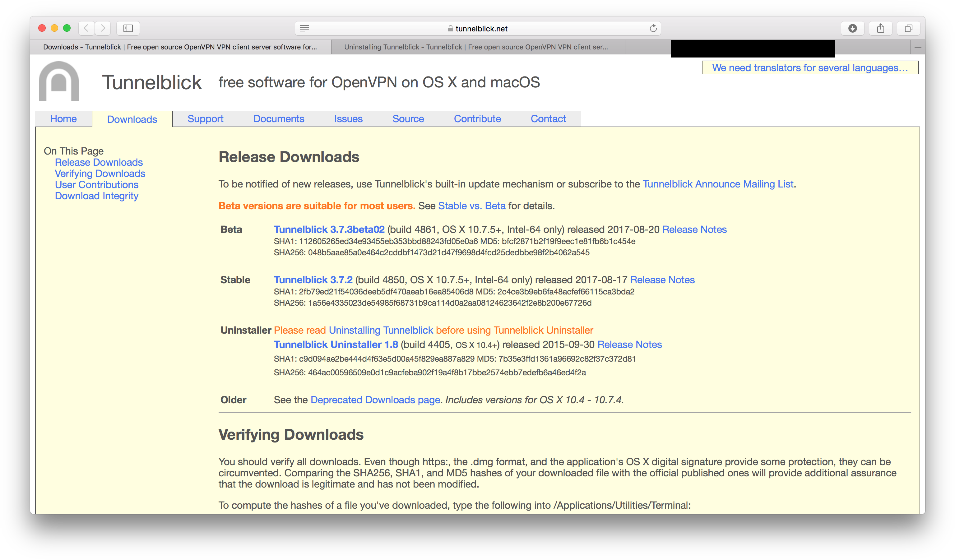Switch to the Uninstalling Tunnelblick browser tab

[478, 47]
